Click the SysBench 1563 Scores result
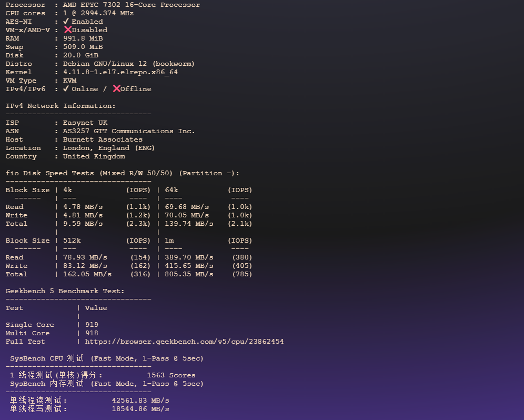This screenshot has width=524, height=420. [x=171, y=375]
